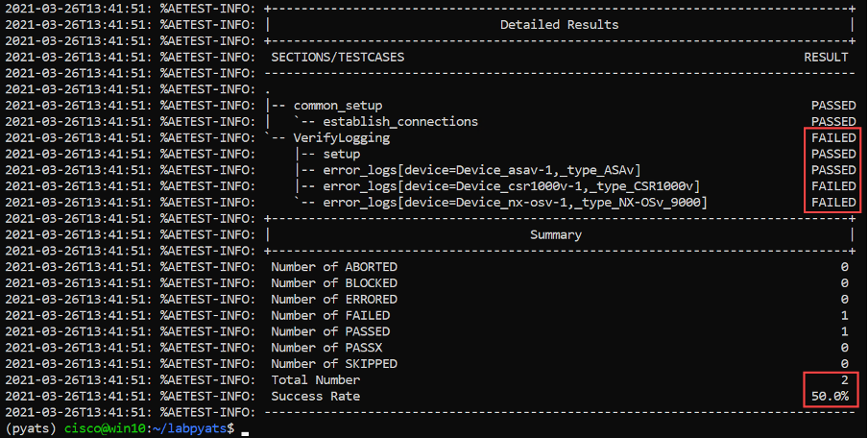The width and height of the screenshot is (868, 438).
Task: Click the RESULT column heading
Action: pos(826,57)
